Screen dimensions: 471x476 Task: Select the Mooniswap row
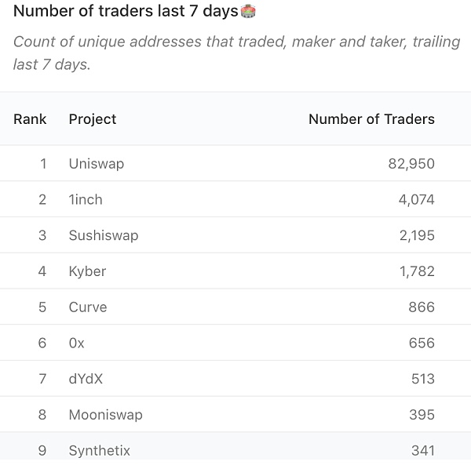[235, 414]
